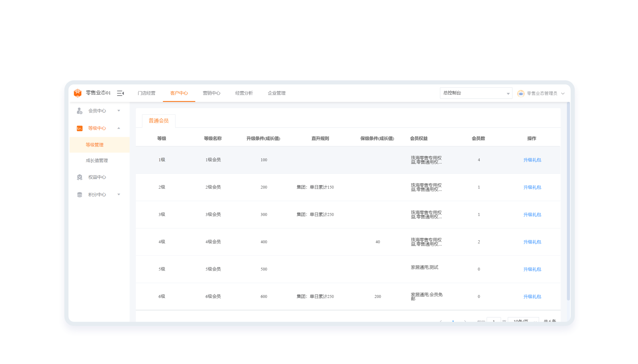This screenshot has width=638, height=364.
Task: Click the 家居通用,会员免邮 benefits cell
Action: pos(427,296)
